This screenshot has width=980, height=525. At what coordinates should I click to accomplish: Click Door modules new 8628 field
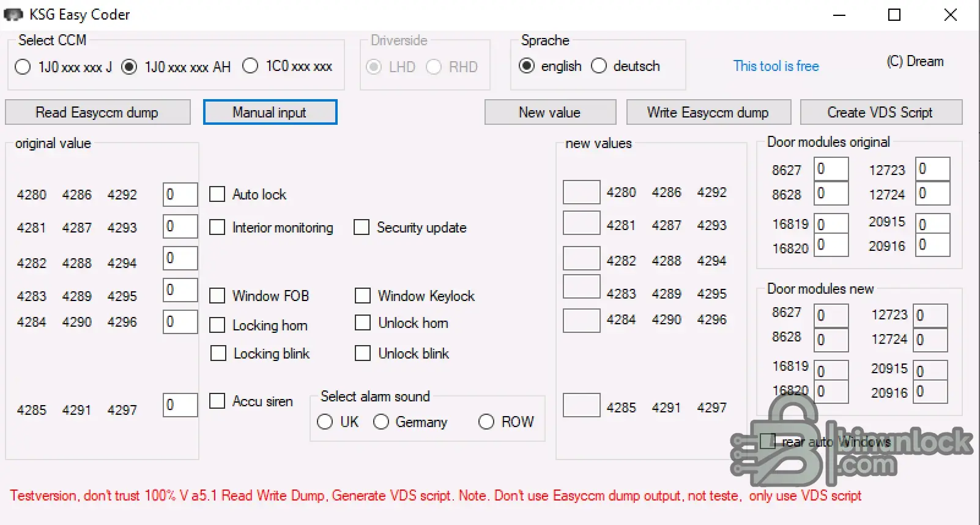(831, 340)
